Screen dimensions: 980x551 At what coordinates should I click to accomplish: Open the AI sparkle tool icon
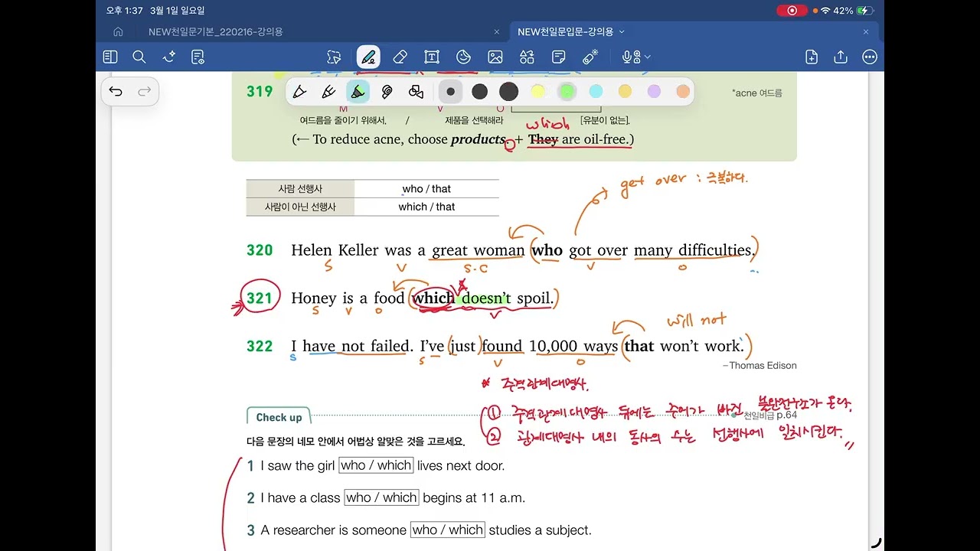click(x=169, y=57)
